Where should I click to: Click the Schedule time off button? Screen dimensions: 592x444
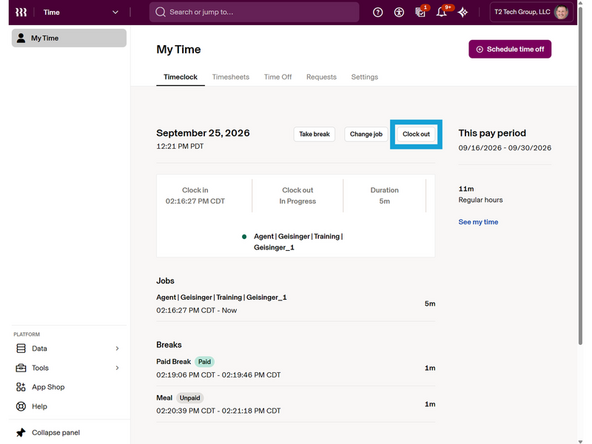point(510,49)
